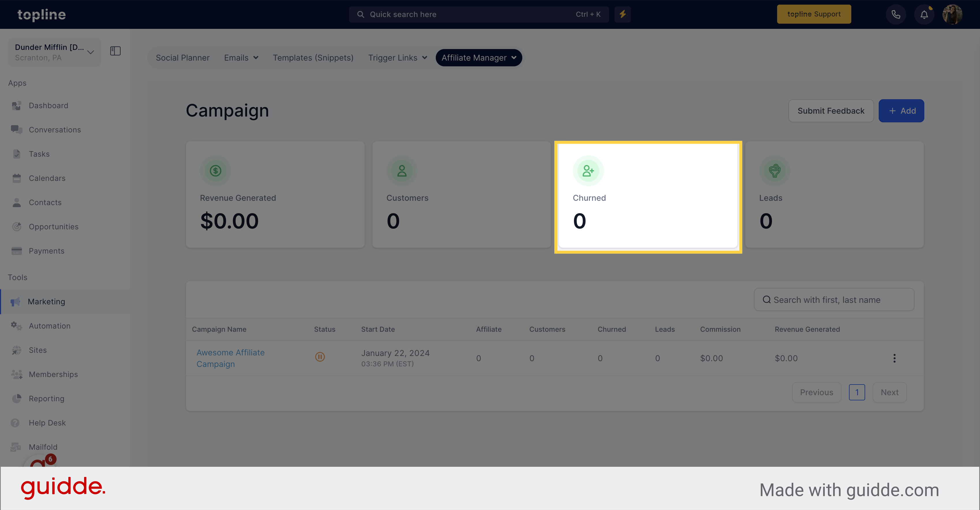Click the Leads funnel icon
This screenshot has width=980, height=510.
point(775,171)
